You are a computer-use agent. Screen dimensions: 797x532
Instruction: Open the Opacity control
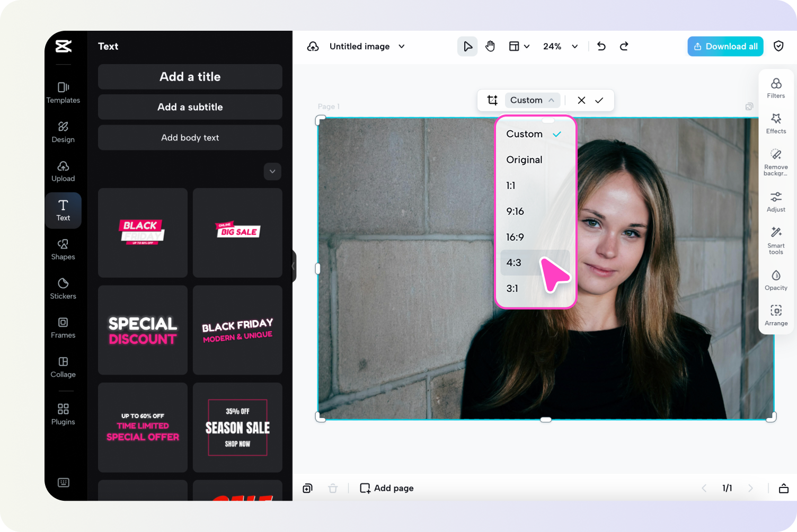(776, 280)
